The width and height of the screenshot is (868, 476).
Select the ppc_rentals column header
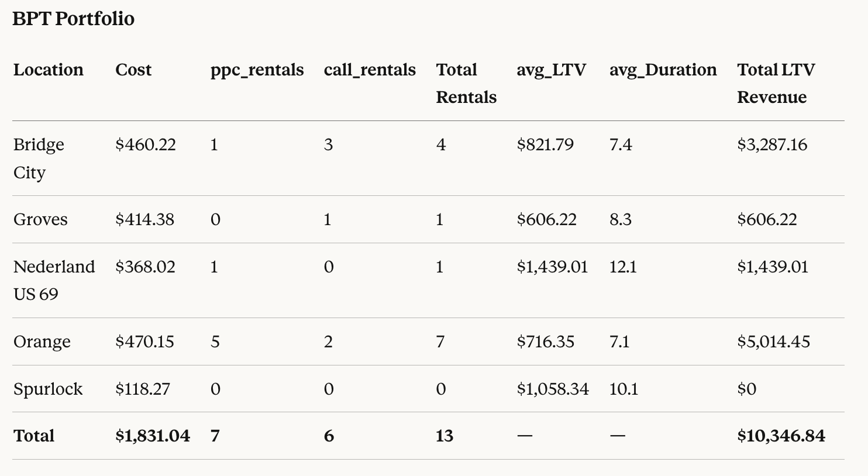pos(257,70)
